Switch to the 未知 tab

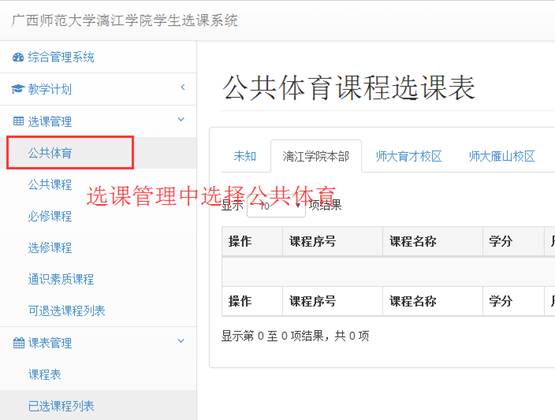[x=245, y=156]
